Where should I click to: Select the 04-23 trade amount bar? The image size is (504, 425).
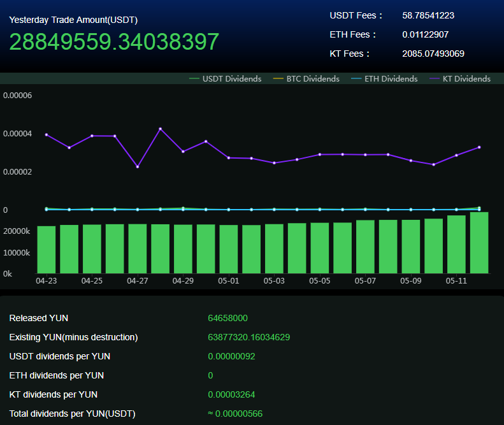(x=47, y=250)
